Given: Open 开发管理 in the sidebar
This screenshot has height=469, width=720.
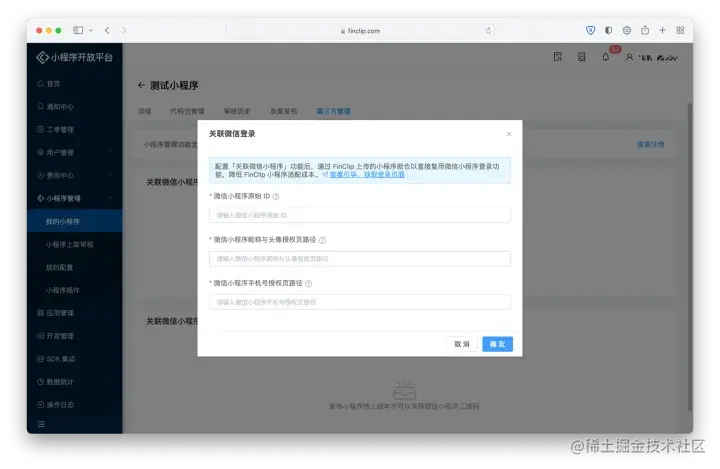Looking at the screenshot, I should coord(55,336).
